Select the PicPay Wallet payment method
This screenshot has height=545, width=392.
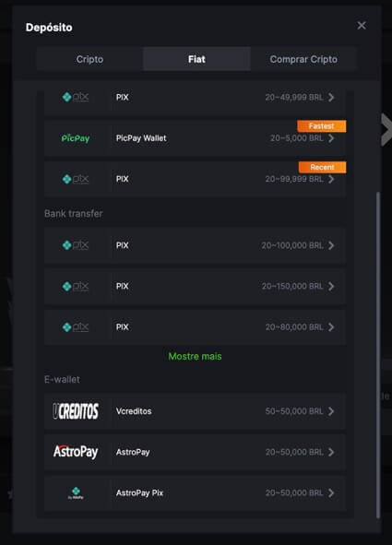pyautogui.click(x=195, y=138)
